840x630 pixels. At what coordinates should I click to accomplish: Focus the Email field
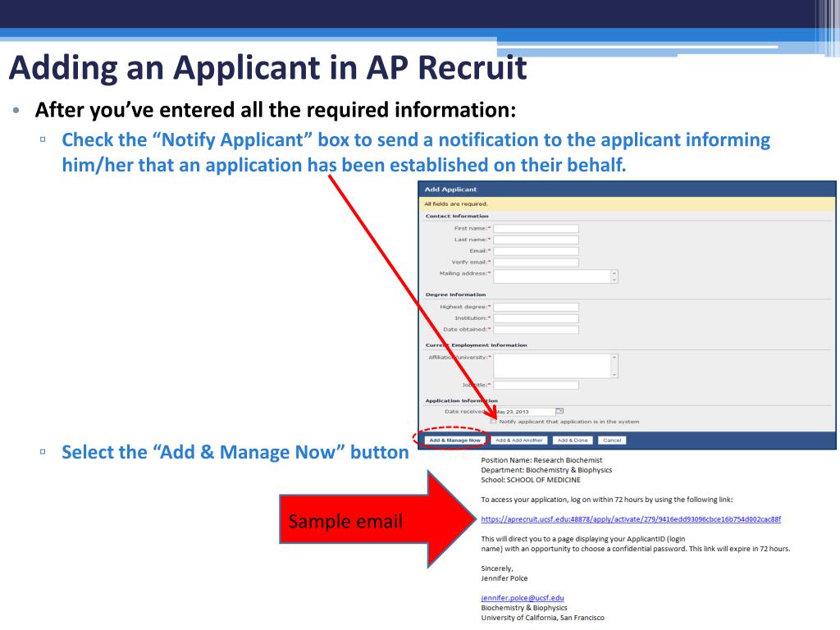click(x=536, y=251)
